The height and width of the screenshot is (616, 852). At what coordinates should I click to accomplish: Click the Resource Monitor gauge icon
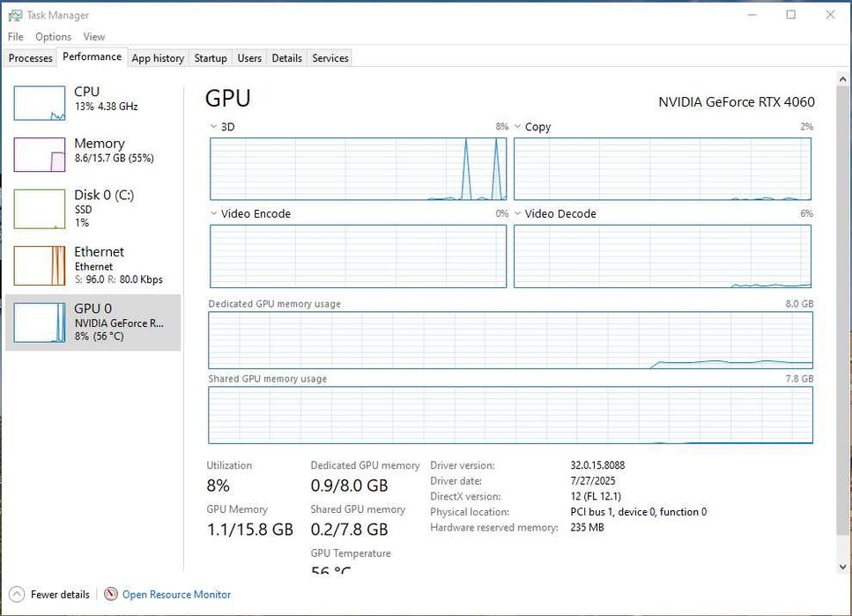(111, 595)
